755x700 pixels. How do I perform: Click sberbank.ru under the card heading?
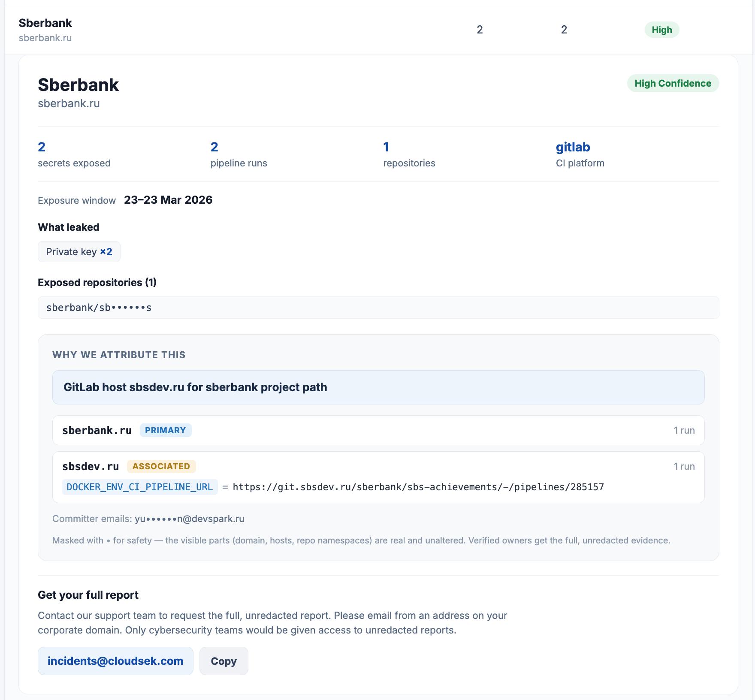[69, 103]
